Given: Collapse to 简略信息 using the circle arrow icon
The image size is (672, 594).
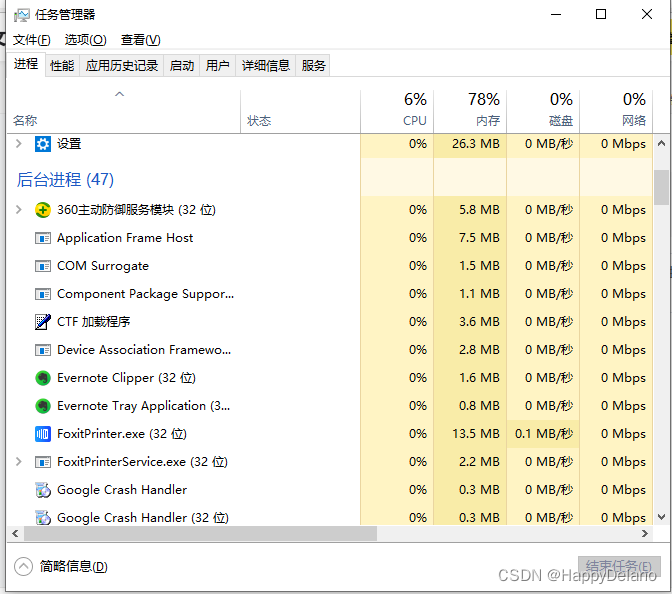Looking at the screenshot, I should tap(23, 567).
